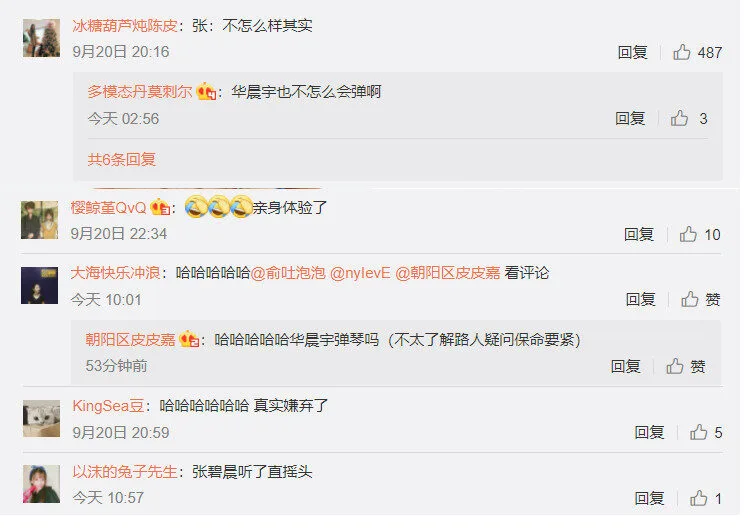Open 冰糖葫芦炖陈皮's profile via username
Image resolution: width=745 pixels, height=529 pixels.
coord(125,26)
